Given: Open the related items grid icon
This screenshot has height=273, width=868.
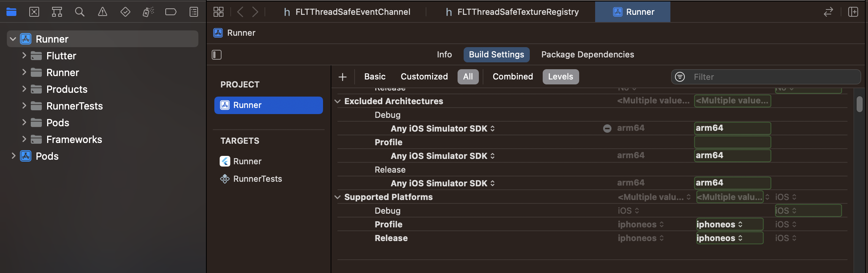Looking at the screenshot, I should point(219,12).
